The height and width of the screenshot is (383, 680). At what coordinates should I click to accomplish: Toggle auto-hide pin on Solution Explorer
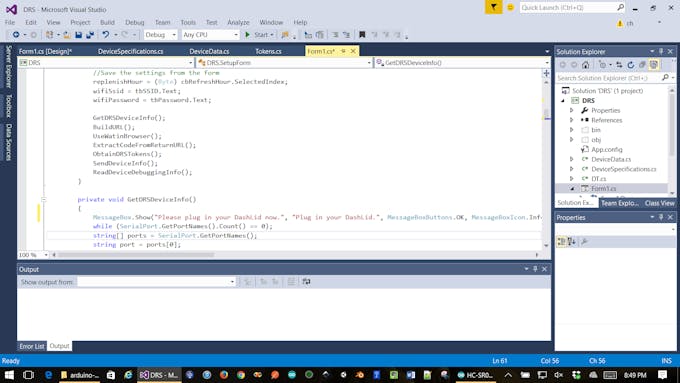tap(661, 51)
